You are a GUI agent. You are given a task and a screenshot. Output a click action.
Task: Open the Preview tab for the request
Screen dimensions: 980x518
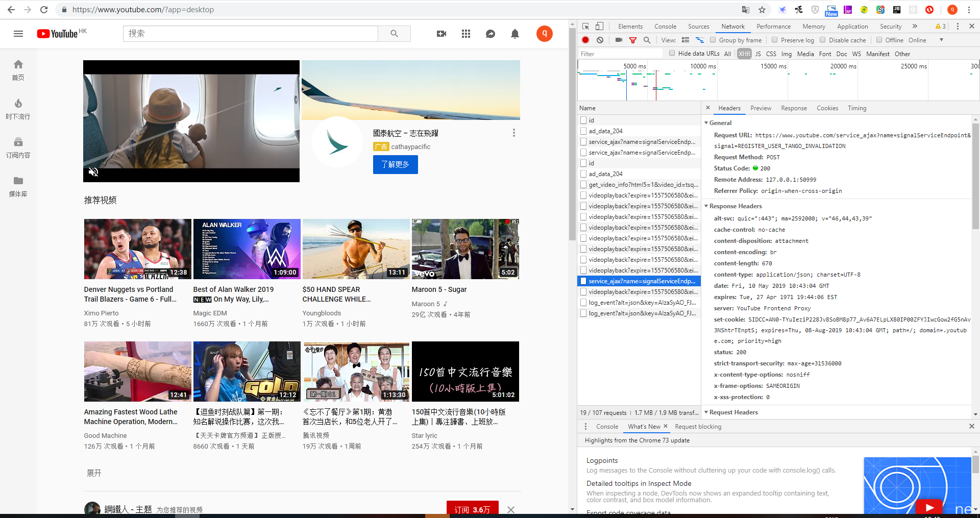761,108
